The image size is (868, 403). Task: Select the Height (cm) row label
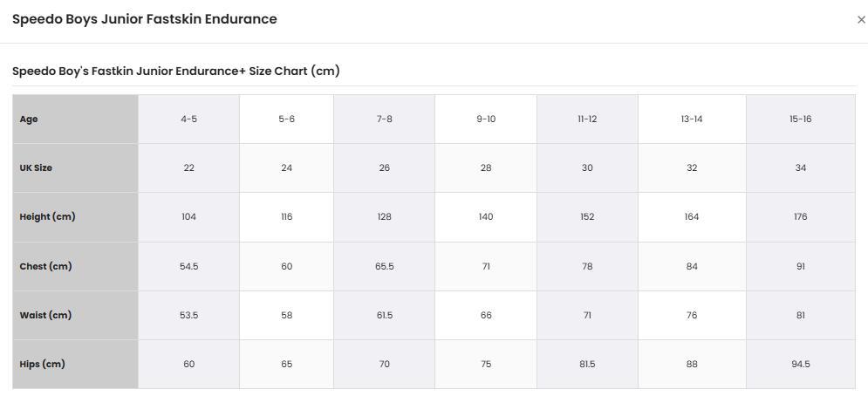(47, 217)
